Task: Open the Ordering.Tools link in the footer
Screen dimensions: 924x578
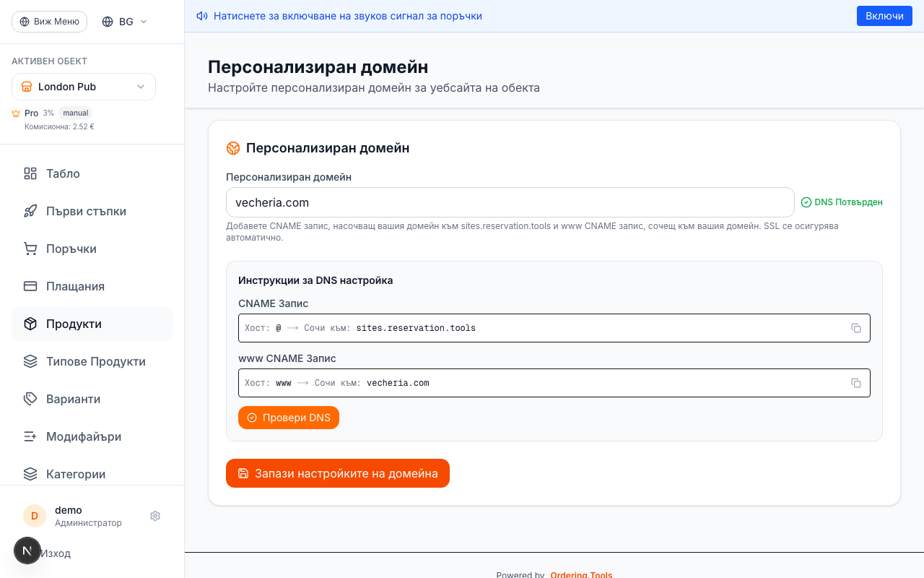Action: [581, 574]
